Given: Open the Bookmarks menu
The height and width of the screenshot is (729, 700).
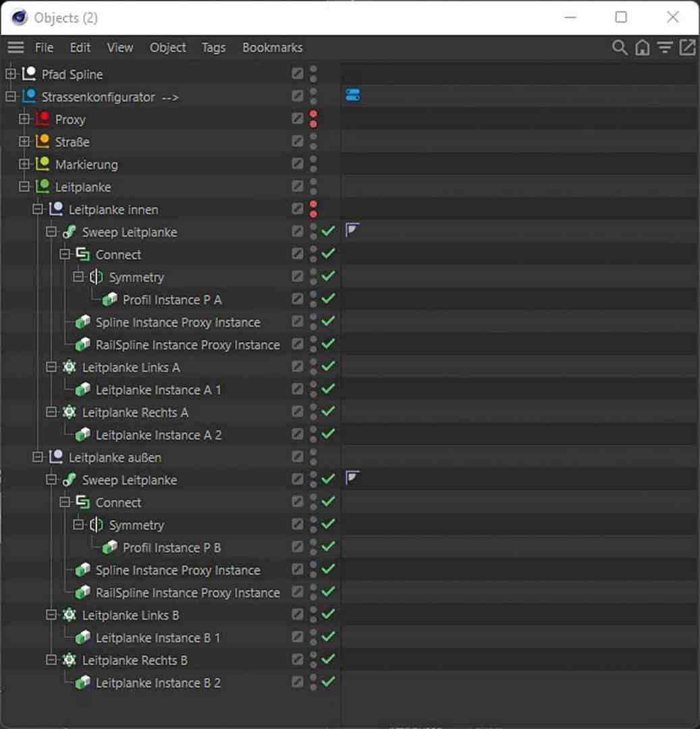Looking at the screenshot, I should pos(272,47).
